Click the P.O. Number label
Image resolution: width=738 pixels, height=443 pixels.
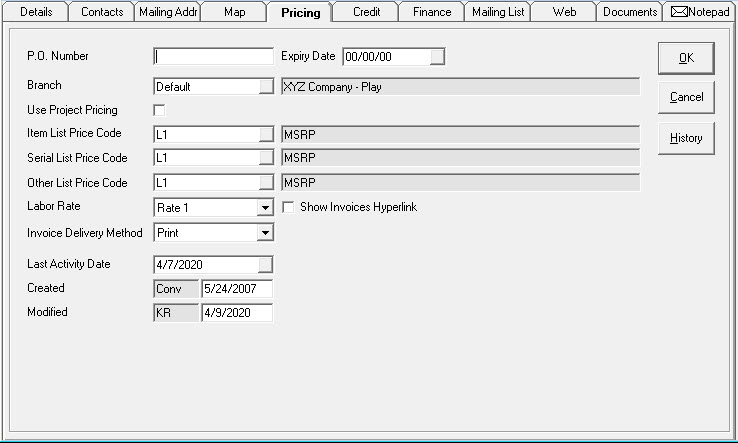pyautogui.click(x=57, y=56)
